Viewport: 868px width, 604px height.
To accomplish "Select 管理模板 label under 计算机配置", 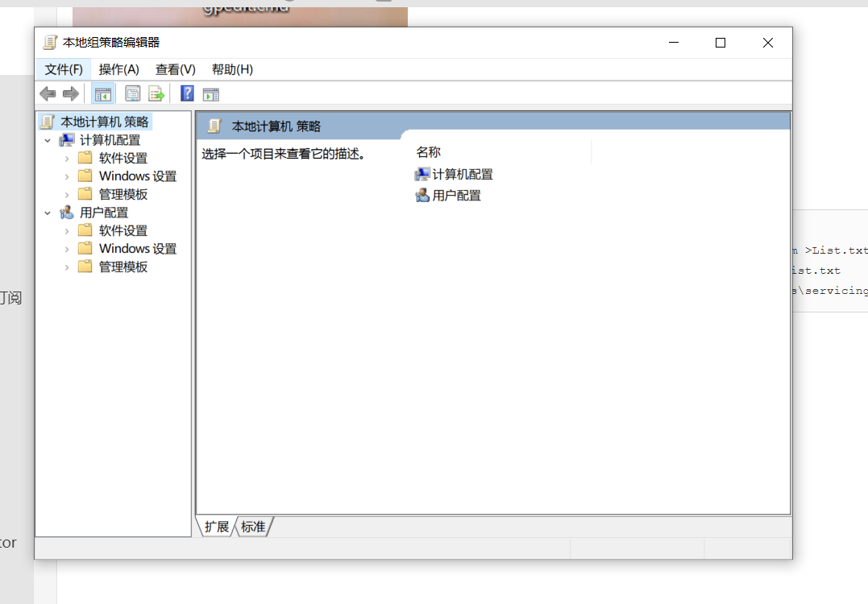I will 123,194.
